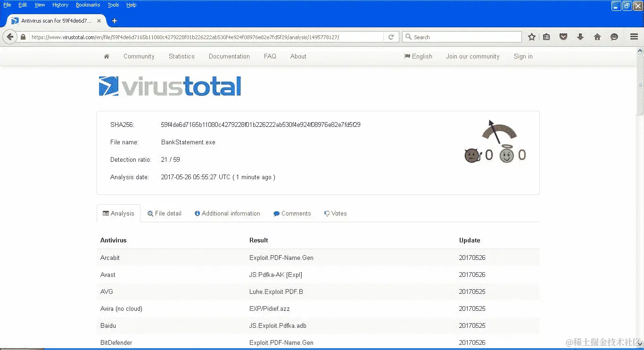644x350 pixels.
Task: Open the Community link
Action: (139, 56)
